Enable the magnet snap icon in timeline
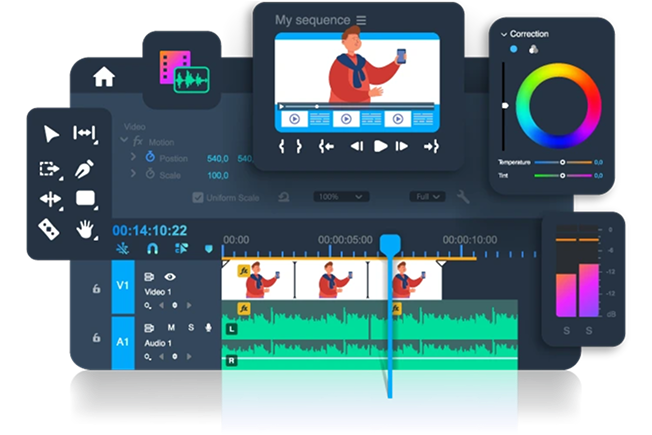This screenshot has height=435, width=652. (152, 248)
